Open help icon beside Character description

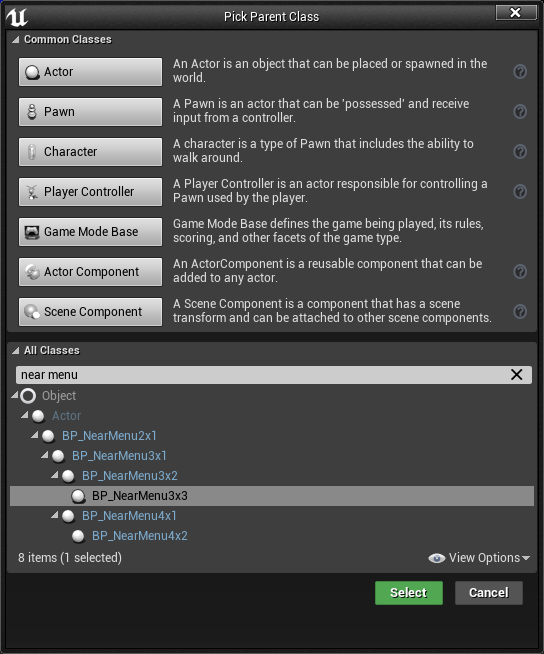coord(520,152)
